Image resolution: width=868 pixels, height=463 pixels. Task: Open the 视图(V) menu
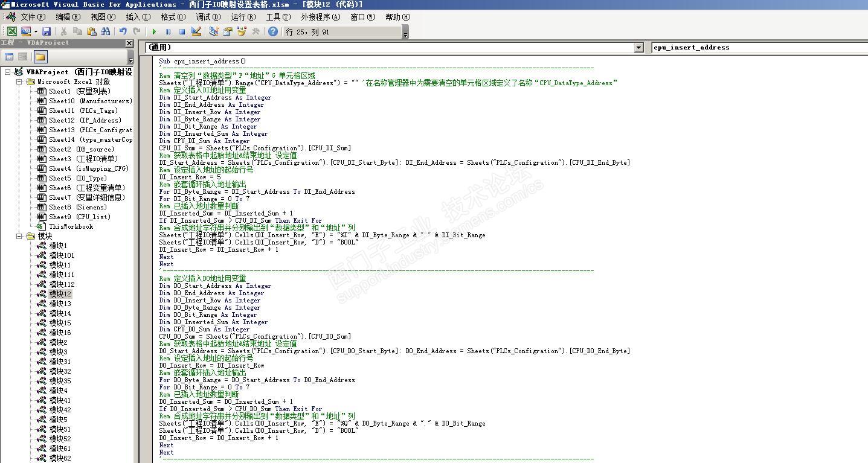coord(103,17)
